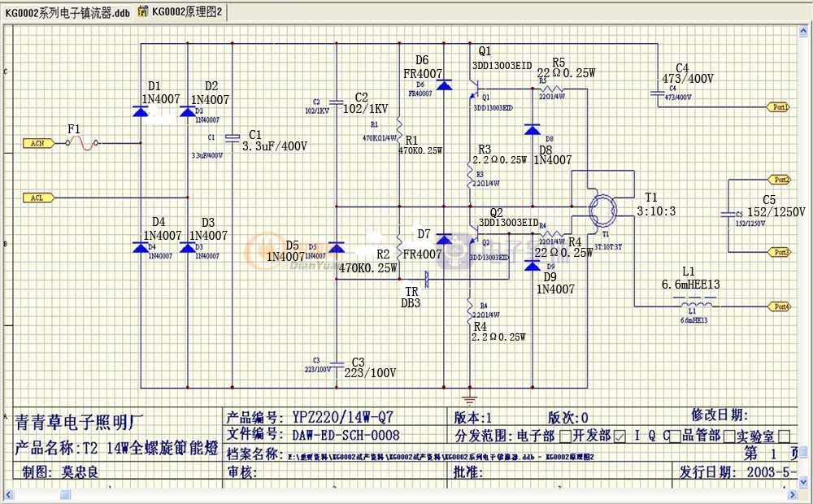Screen dimensions: 813x504
Task: Select the D9 1N4007 diode symbol
Action: tap(533, 266)
